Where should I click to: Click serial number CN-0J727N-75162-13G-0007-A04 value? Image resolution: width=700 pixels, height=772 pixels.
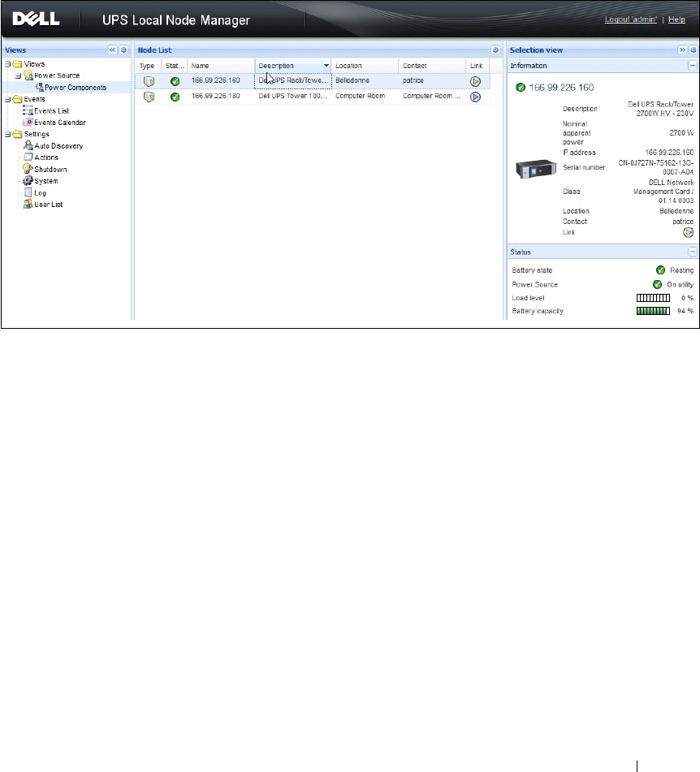point(655,167)
